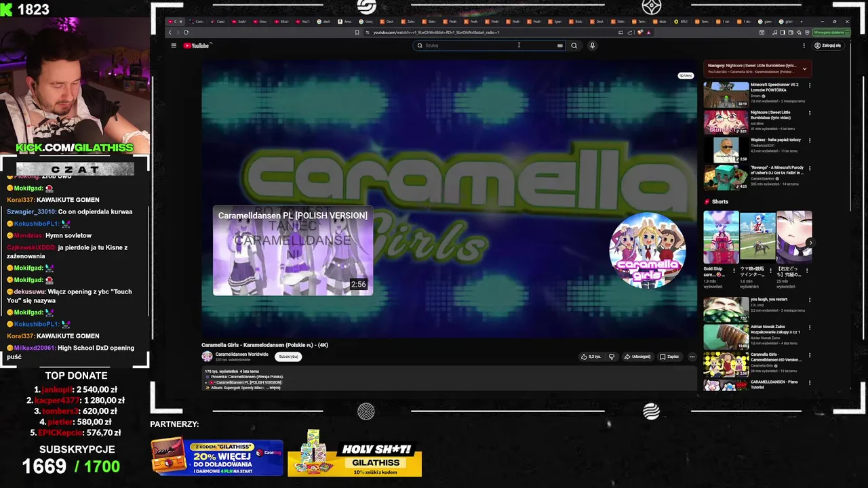Open the on-screen keyboard icon in search box
The width and height of the screenshot is (868, 488).
[559, 45]
